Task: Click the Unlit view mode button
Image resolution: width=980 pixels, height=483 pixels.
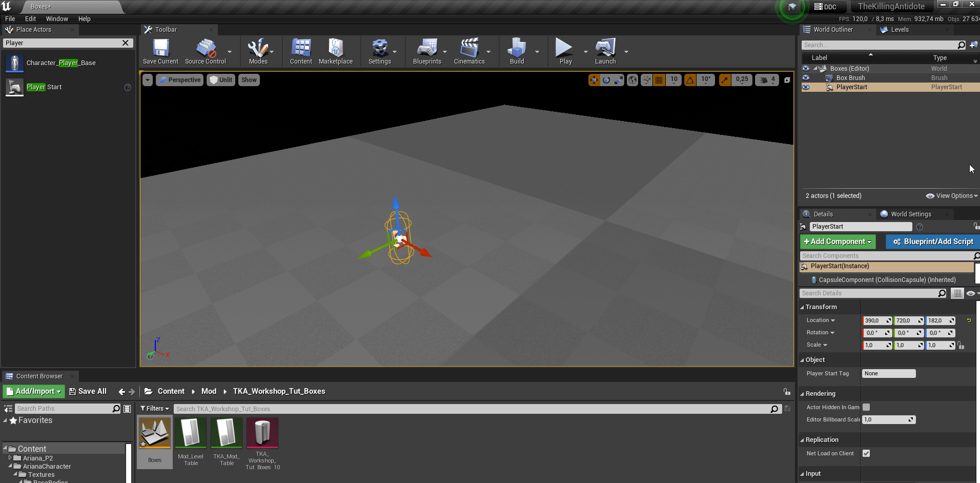Action: tap(221, 80)
